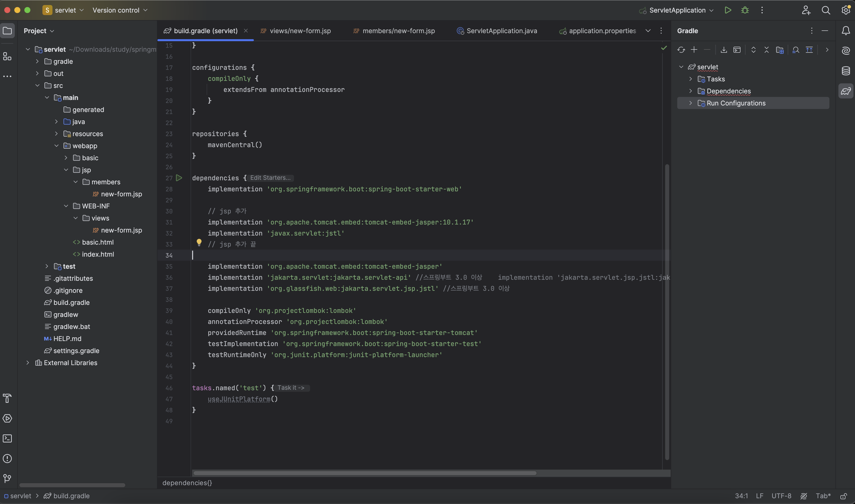Expand the test folder in Project tree
The width and height of the screenshot is (855, 504).
click(x=47, y=266)
